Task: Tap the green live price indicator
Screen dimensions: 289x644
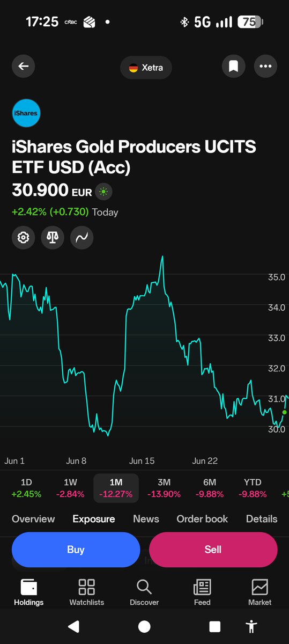Action: pos(103,192)
